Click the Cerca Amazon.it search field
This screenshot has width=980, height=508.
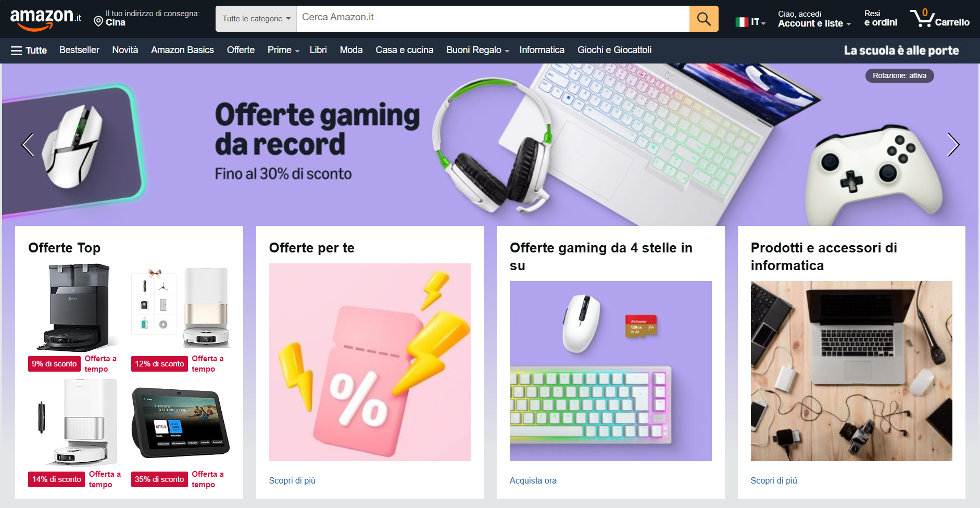493,19
